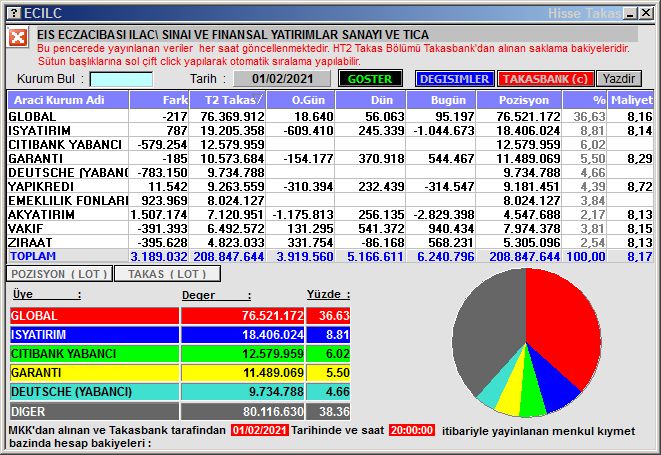Click the blue slice of the pie chart

pos(554,382)
